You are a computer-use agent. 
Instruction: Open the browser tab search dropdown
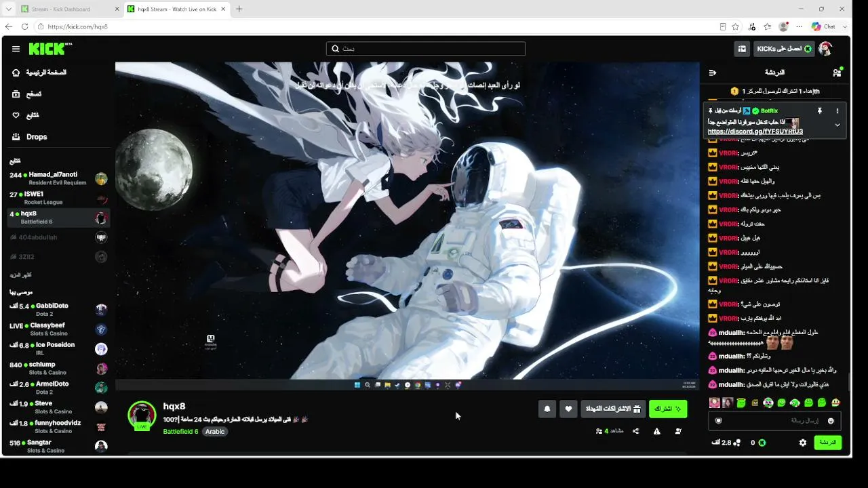click(x=8, y=9)
